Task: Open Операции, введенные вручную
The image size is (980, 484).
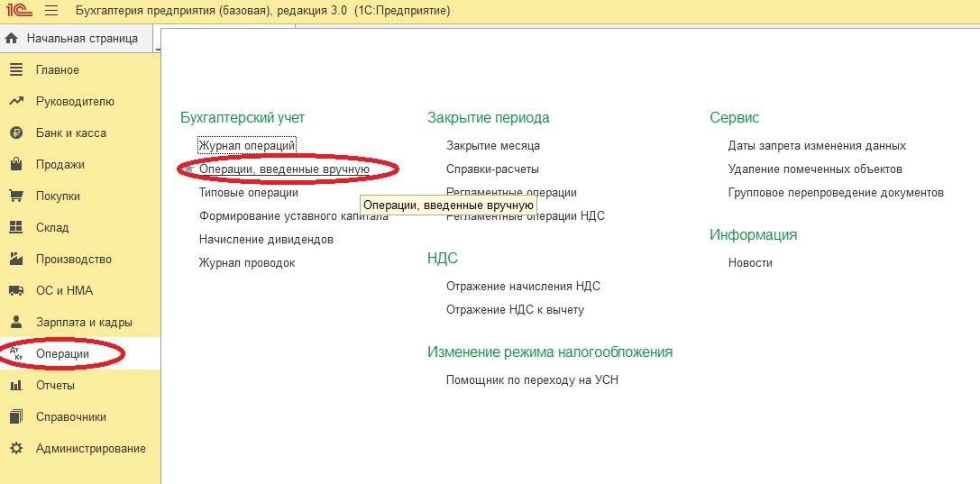Action: (284, 169)
